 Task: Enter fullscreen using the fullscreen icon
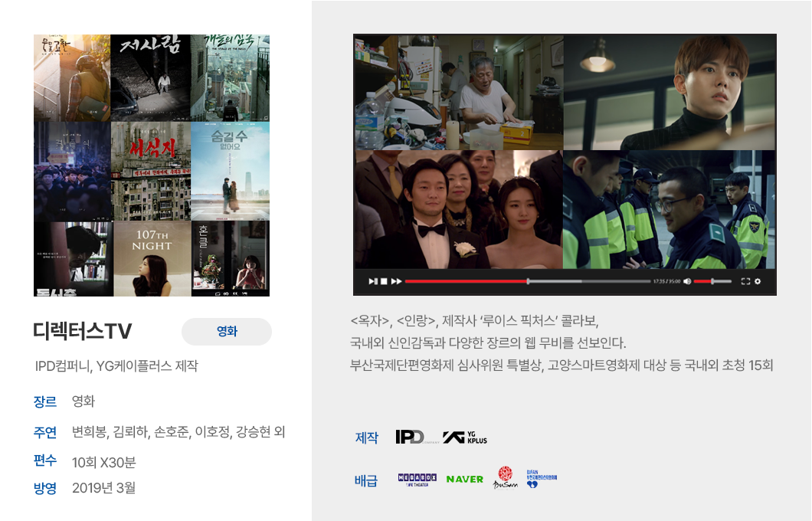coord(745,281)
